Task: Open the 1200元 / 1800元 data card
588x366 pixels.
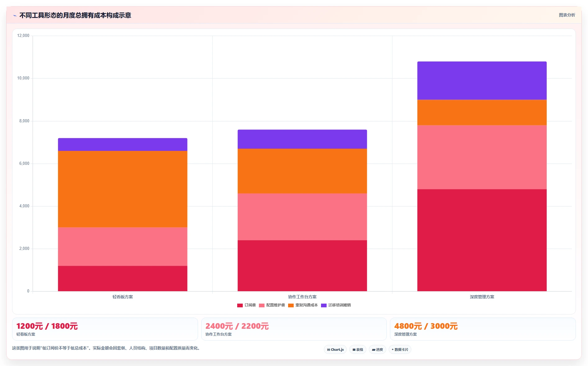Action: point(105,329)
